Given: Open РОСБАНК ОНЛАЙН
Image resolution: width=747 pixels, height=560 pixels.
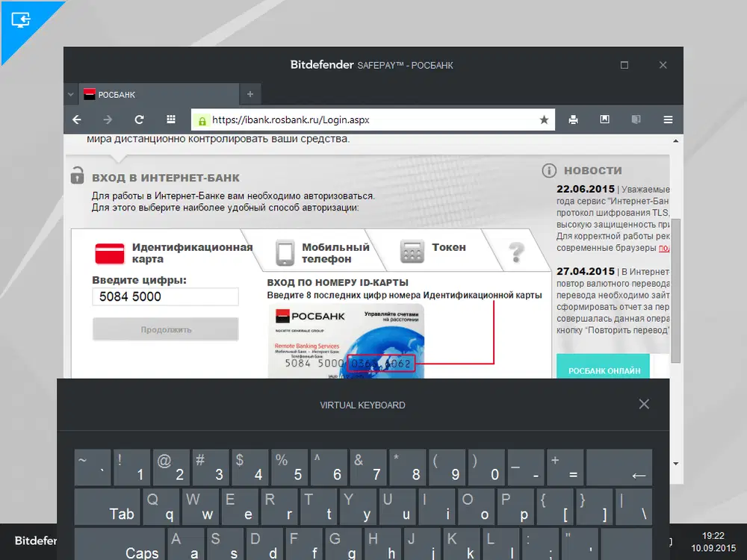Looking at the screenshot, I should point(603,369).
